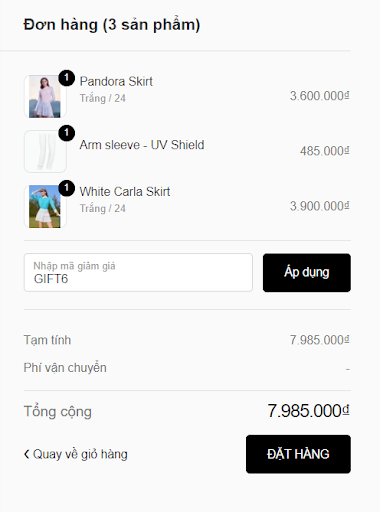Screen dimensions: 380x512
Task: Place the order with ĐẶT HÀNG
Action: 298,454
